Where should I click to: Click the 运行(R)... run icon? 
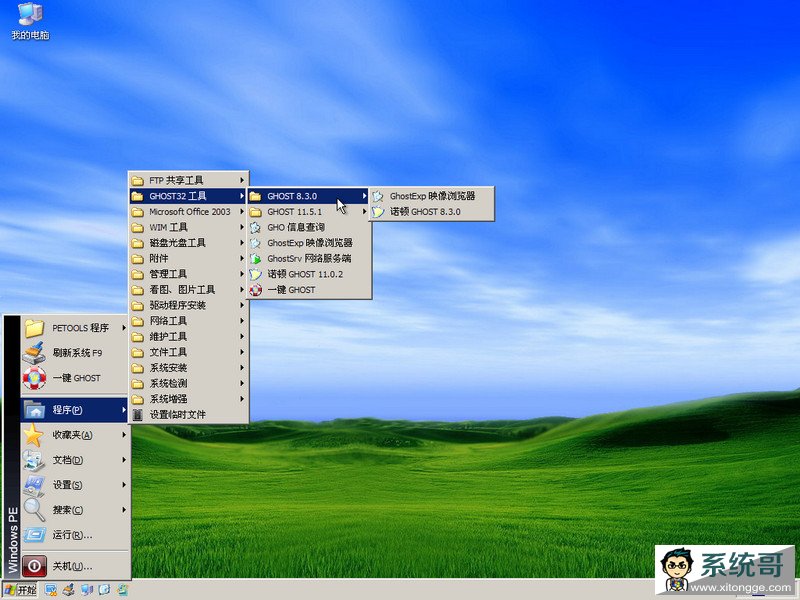pyautogui.click(x=34, y=535)
